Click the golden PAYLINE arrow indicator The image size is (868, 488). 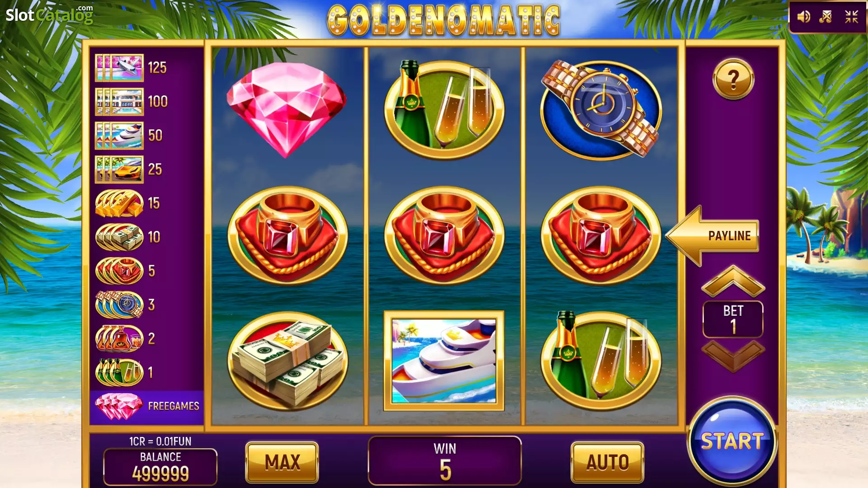pyautogui.click(x=712, y=236)
